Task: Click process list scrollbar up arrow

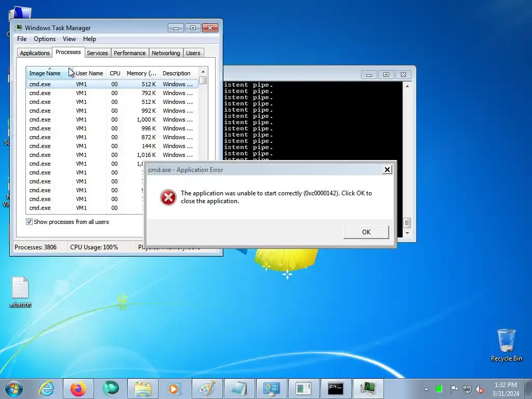Action: 203,72
